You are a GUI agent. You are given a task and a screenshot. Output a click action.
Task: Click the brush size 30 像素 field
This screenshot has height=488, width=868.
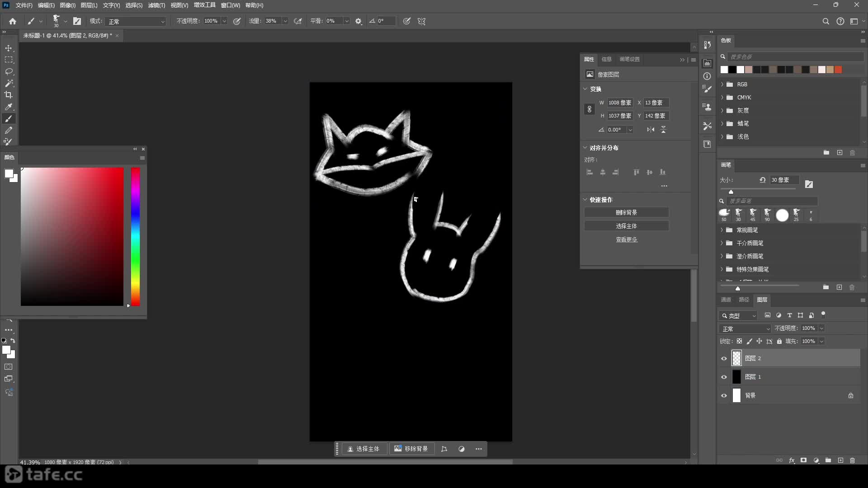pyautogui.click(x=784, y=180)
